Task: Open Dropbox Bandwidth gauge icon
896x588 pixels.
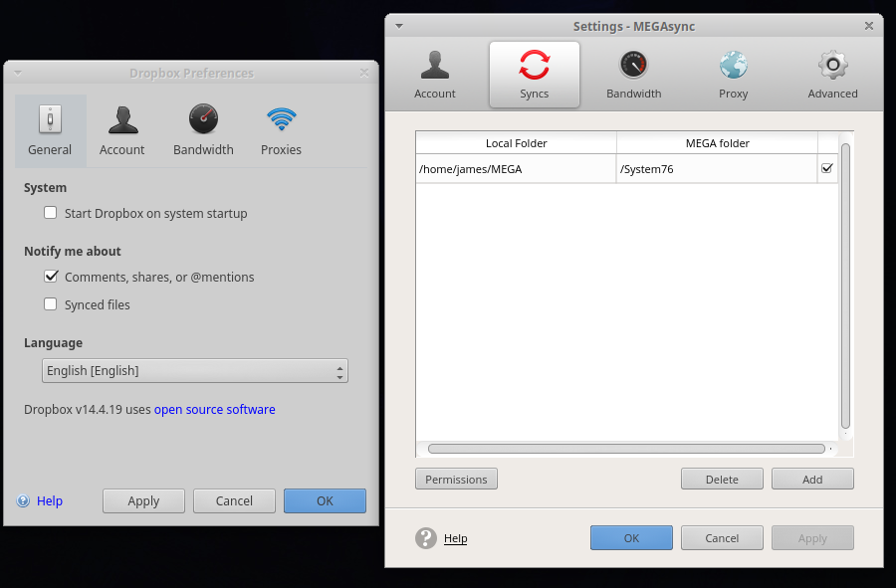Action: coord(203,120)
